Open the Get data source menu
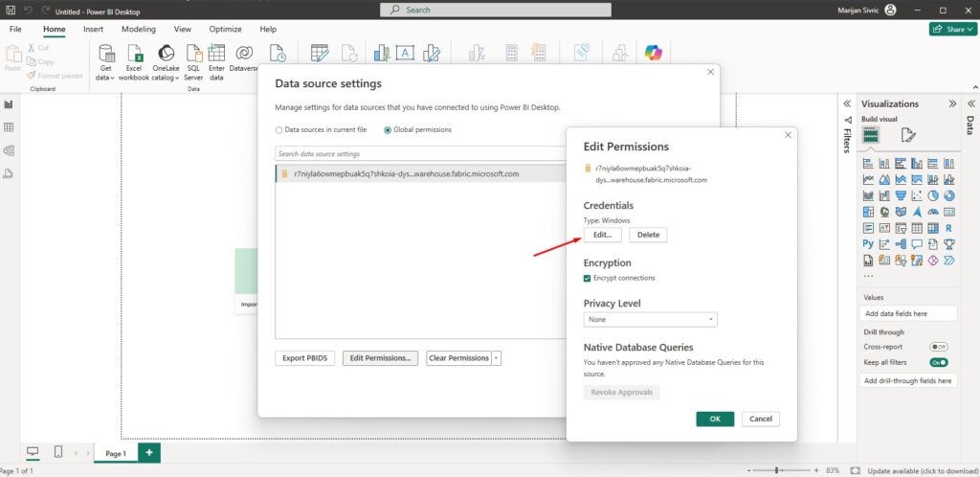The height and width of the screenshot is (477, 980). pos(105,62)
